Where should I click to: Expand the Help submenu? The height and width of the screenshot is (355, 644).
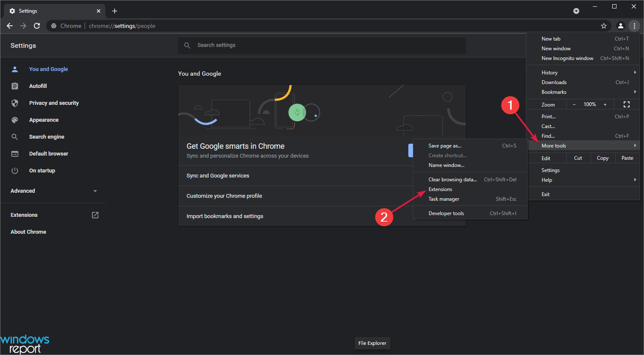(x=584, y=180)
